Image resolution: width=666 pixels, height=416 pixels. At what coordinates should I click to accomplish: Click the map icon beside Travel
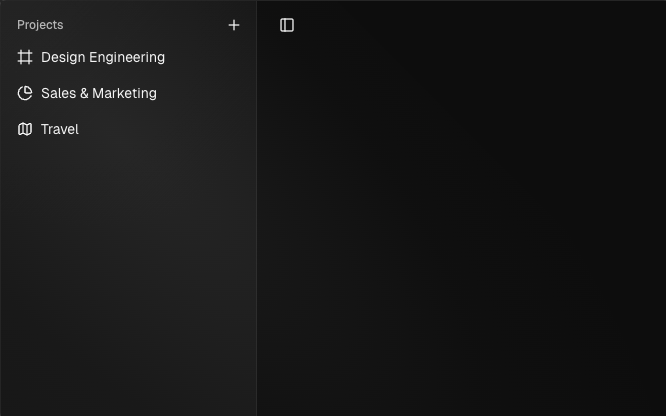(x=25, y=129)
